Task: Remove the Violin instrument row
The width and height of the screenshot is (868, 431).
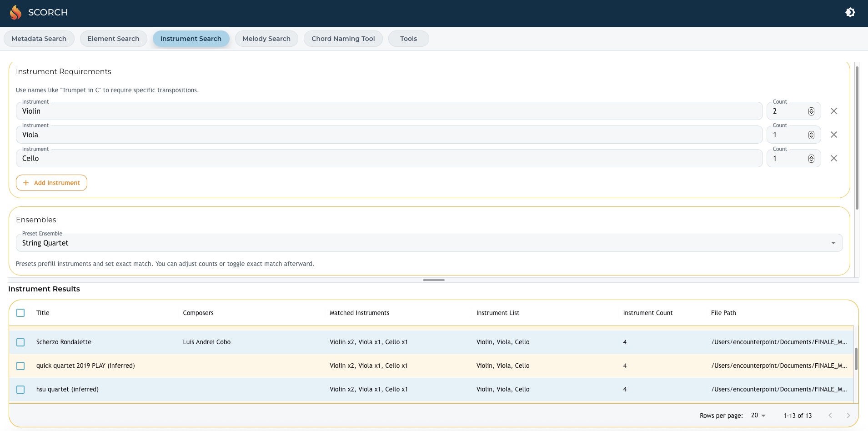Action: (x=833, y=111)
